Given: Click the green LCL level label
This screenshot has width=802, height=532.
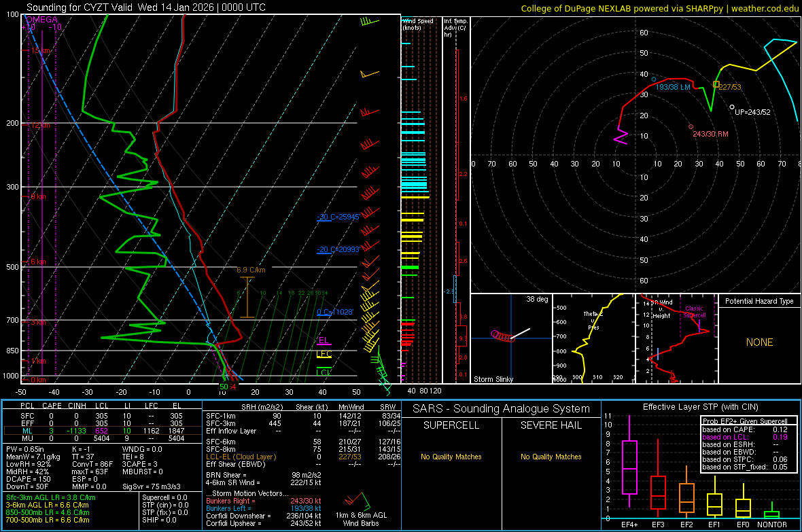Looking at the screenshot, I should pyautogui.click(x=324, y=372).
